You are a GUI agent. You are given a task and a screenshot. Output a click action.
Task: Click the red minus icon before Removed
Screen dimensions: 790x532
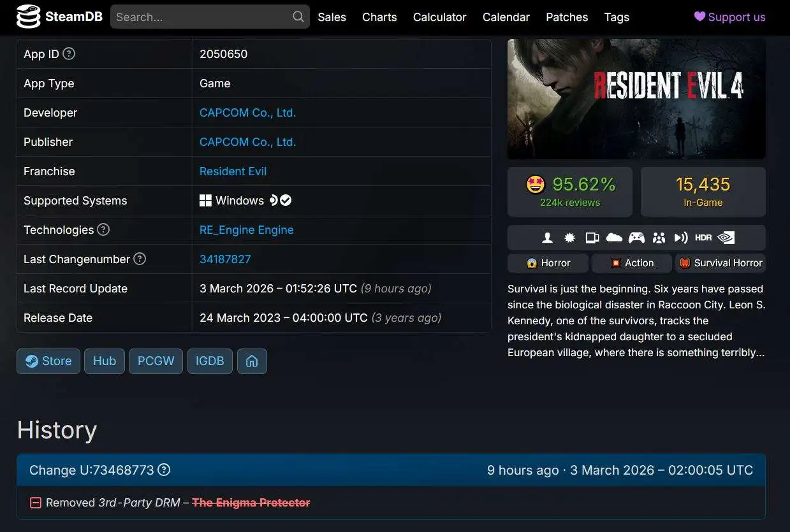click(36, 503)
